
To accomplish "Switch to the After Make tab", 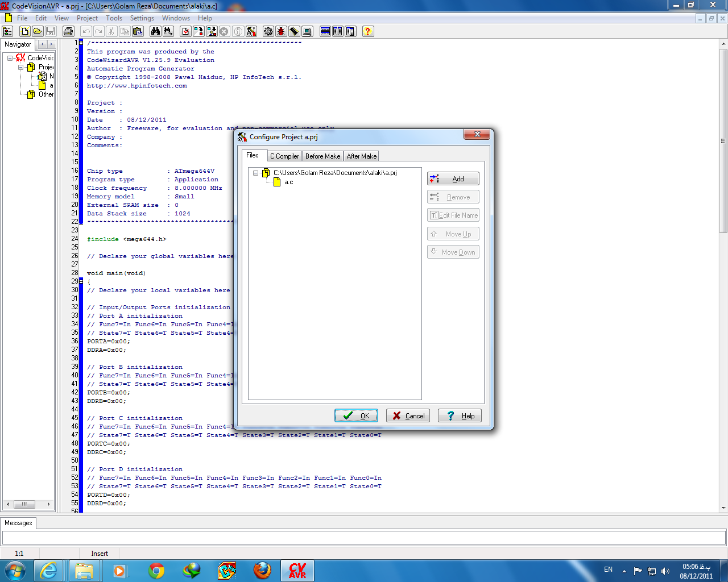I will (x=362, y=156).
